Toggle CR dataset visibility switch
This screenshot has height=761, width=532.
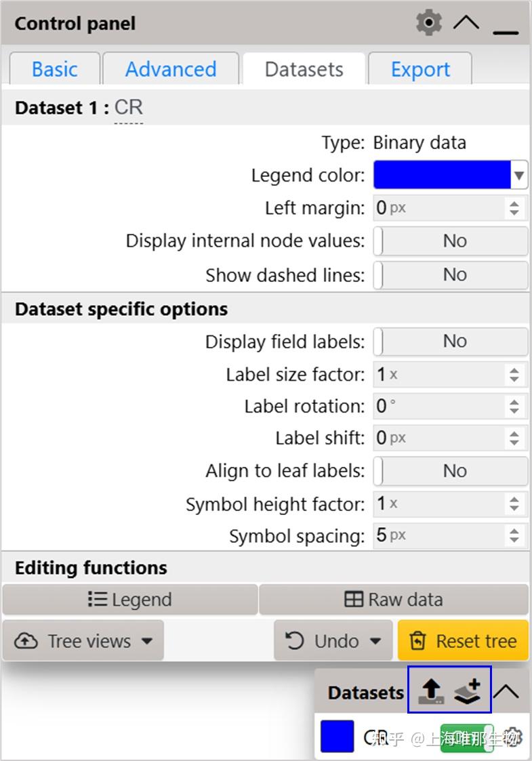[x=466, y=737]
